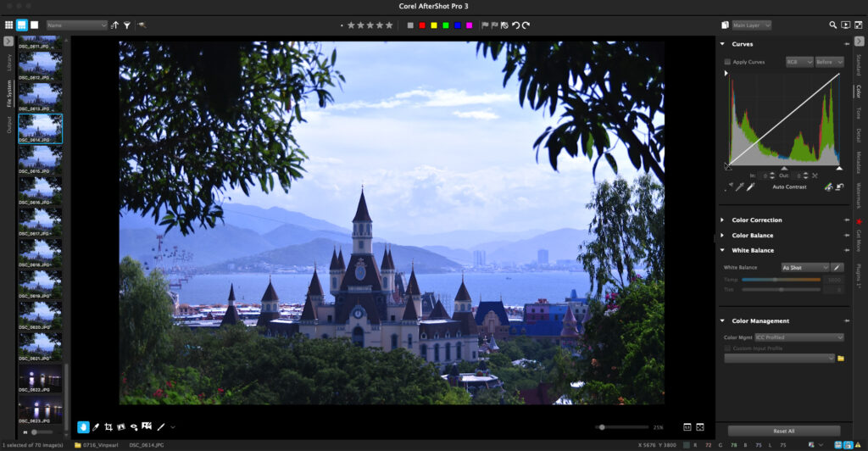Apply the blue color label
868x451 pixels.
tap(457, 25)
